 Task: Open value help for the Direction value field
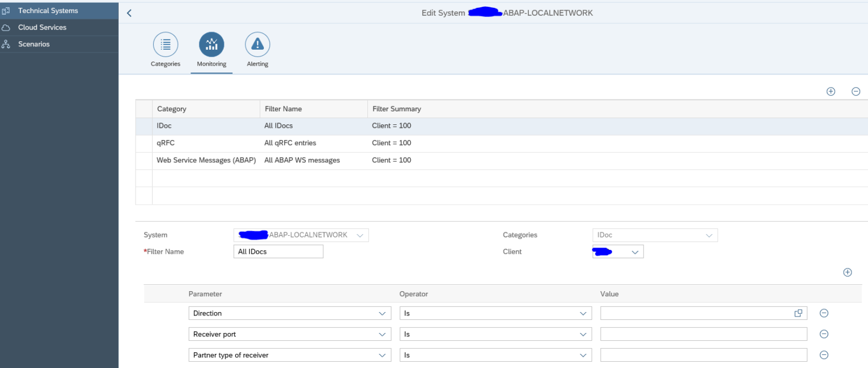click(798, 313)
